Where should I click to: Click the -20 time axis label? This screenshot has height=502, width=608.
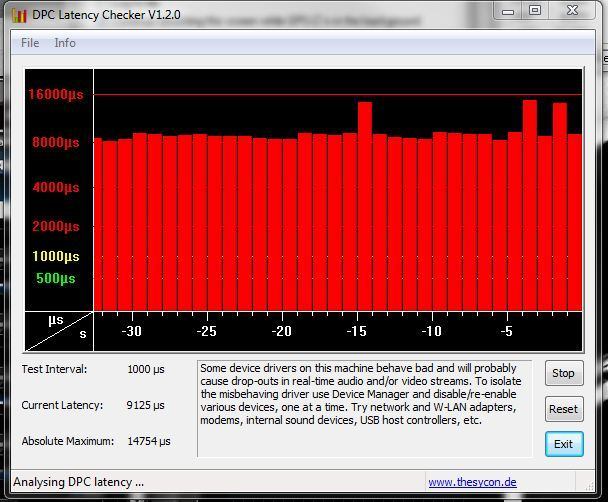click(282, 331)
